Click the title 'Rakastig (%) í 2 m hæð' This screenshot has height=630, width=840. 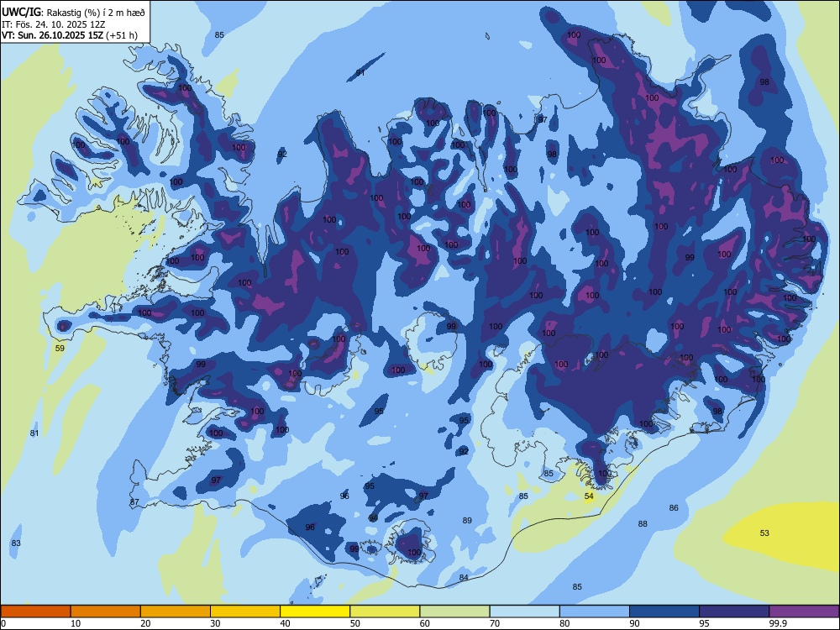coord(96,13)
